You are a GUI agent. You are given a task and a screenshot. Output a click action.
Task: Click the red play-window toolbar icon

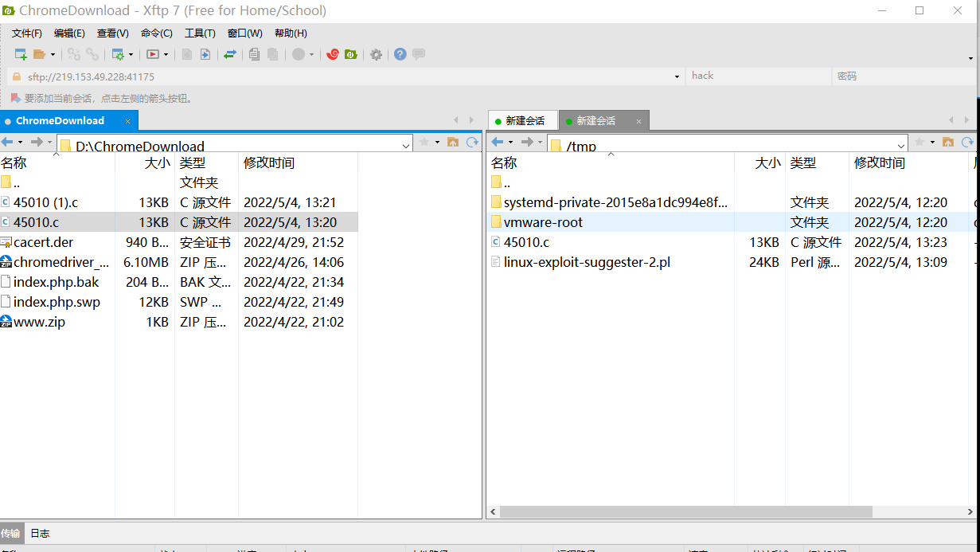153,54
